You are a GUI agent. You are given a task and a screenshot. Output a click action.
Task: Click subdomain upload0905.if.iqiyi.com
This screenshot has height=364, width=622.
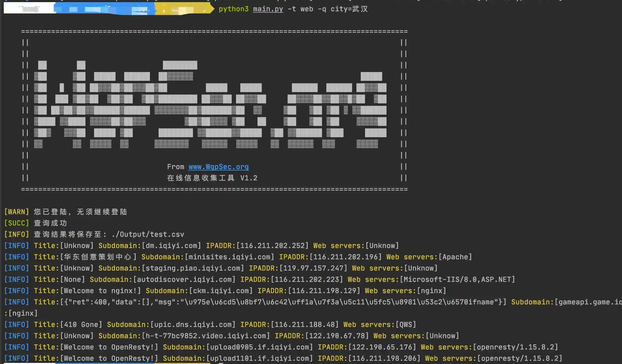click(259, 347)
